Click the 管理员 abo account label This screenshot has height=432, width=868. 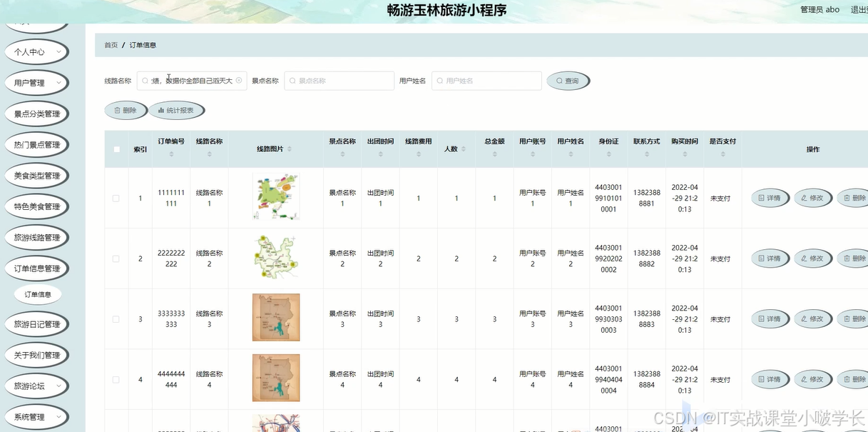click(x=820, y=10)
